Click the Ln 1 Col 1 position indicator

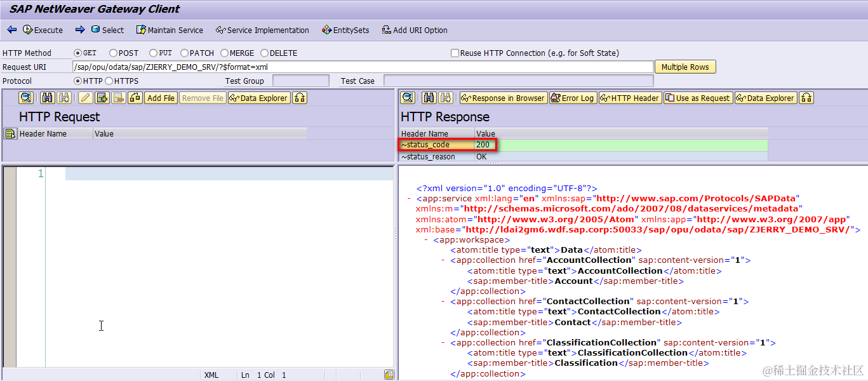coord(264,375)
